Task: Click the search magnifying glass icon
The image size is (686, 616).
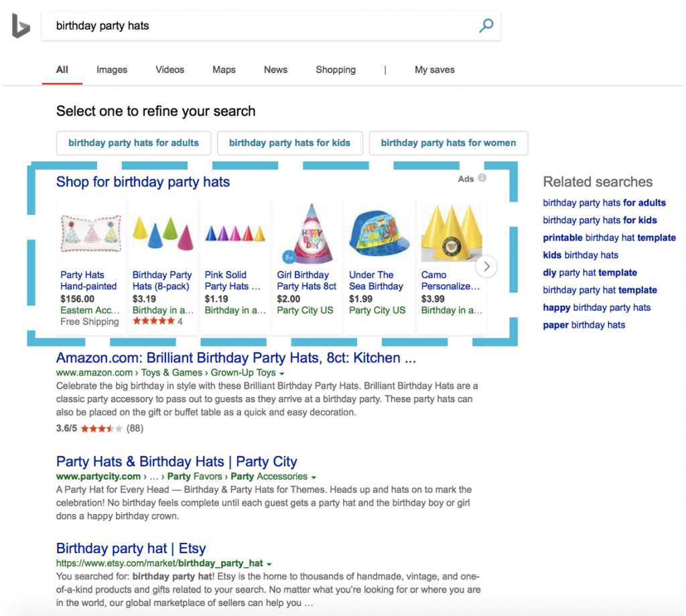Action: click(484, 25)
